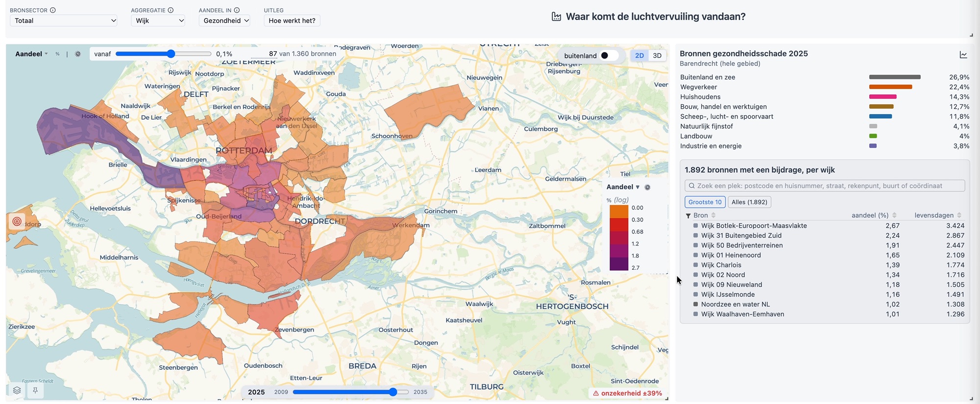
Task: Expand the Aandeel legend dropdown
Action: tap(623, 187)
